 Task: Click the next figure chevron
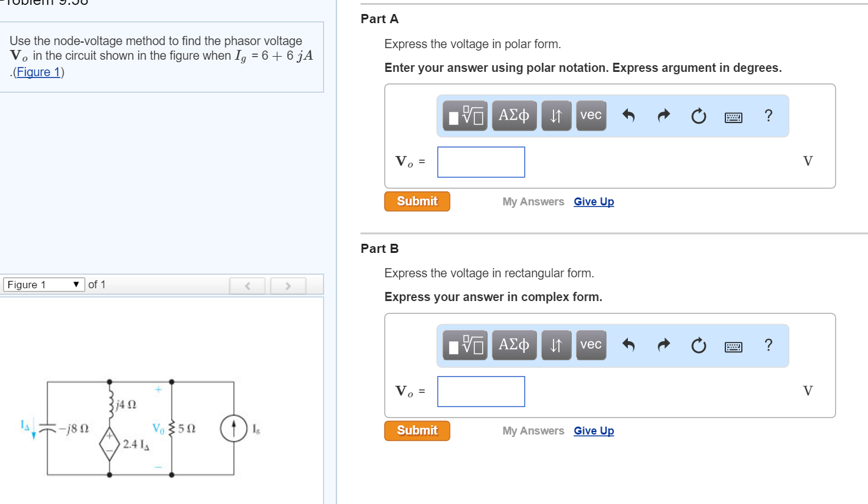(287, 285)
